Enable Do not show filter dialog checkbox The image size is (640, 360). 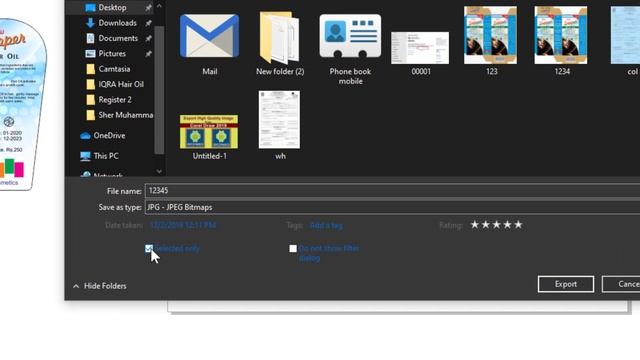click(x=293, y=249)
